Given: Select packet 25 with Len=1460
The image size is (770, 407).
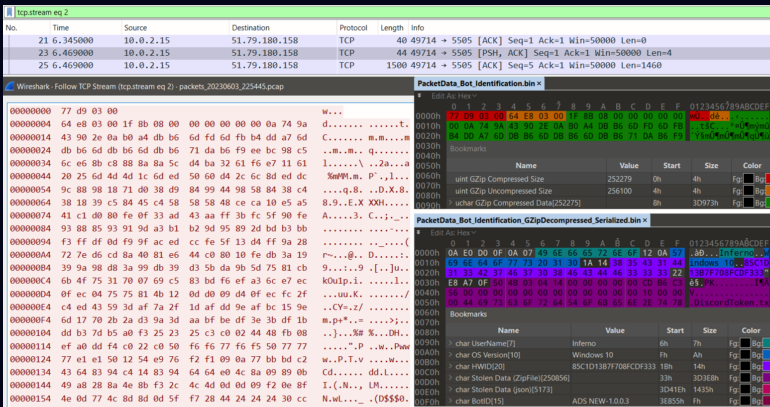Looking at the screenshot, I should pos(386,65).
